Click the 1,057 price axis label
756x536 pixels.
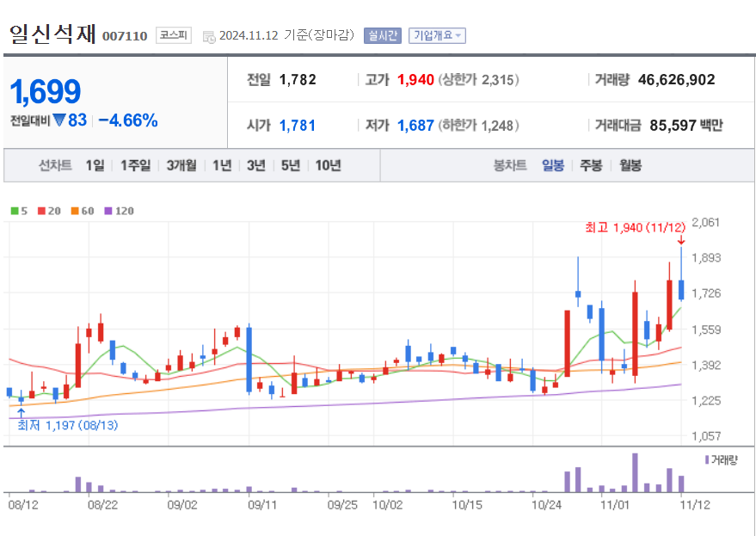pyautogui.click(x=705, y=436)
